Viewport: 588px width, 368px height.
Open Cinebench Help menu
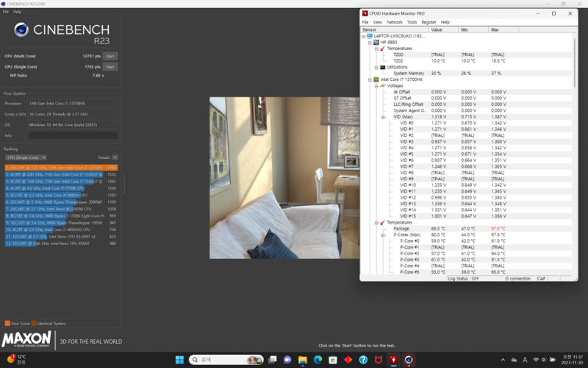pyautogui.click(x=17, y=12)
